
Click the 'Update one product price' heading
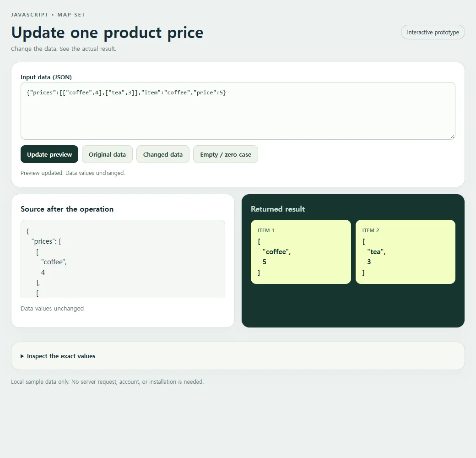tap(107, 33)
